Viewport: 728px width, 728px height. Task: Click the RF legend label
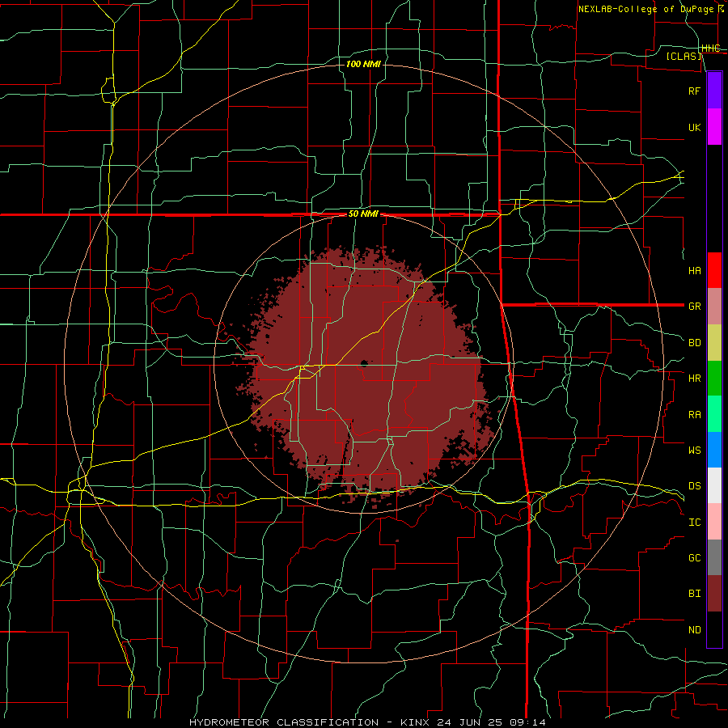694,91
